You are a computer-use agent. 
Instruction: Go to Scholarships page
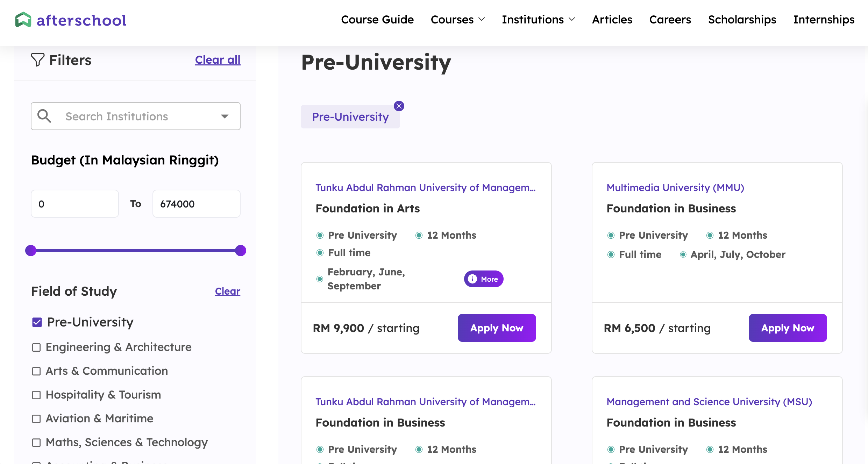tap(742, 20)
